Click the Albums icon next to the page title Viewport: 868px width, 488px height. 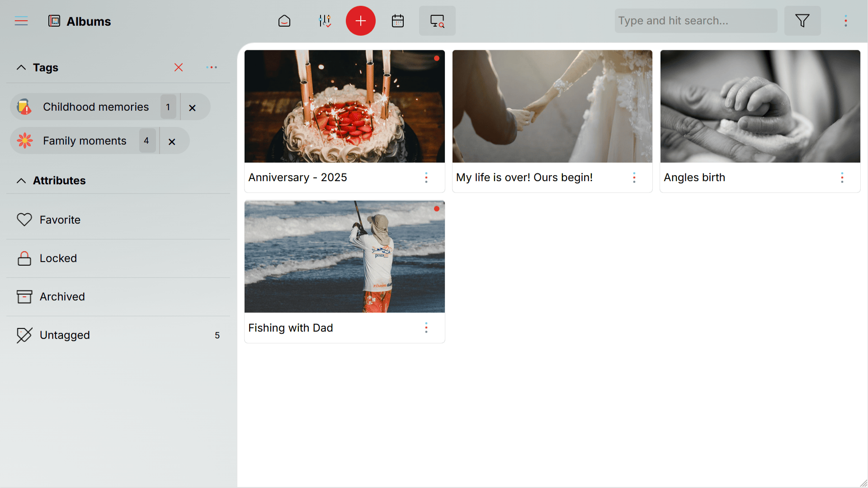[x=54, y=21]
